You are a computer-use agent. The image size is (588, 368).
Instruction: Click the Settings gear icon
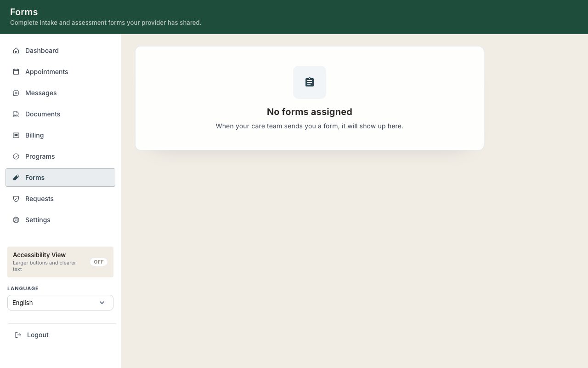coord(16,220)
